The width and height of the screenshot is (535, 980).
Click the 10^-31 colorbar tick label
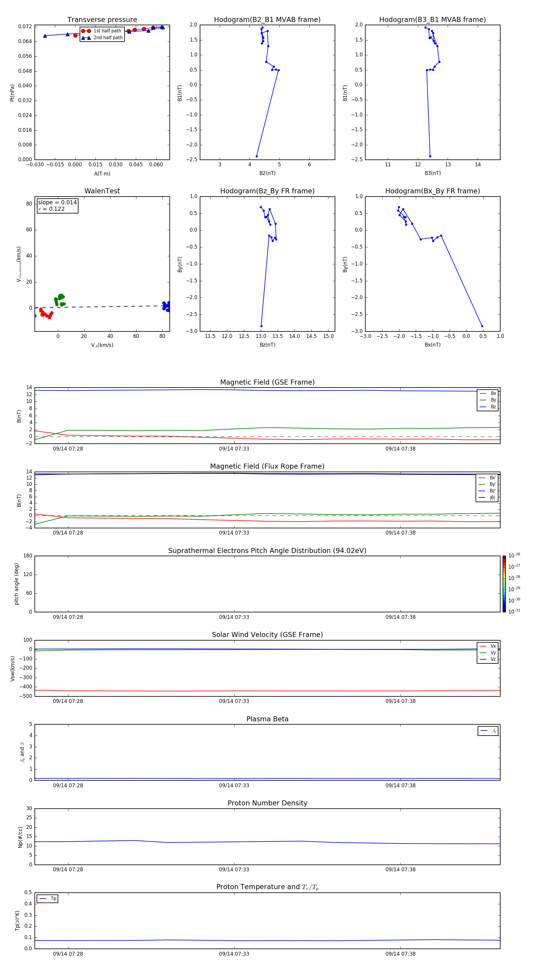tap(514, 611)
